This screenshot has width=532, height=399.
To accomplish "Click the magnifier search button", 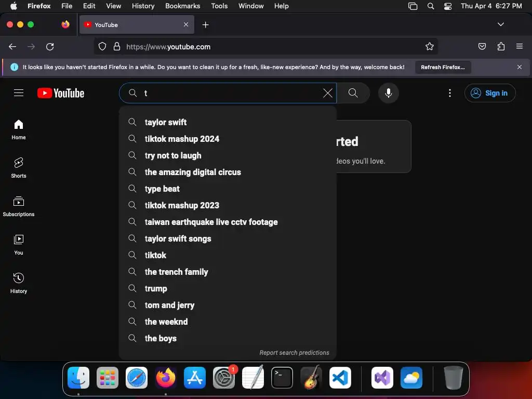I will [x=353, y=93].
